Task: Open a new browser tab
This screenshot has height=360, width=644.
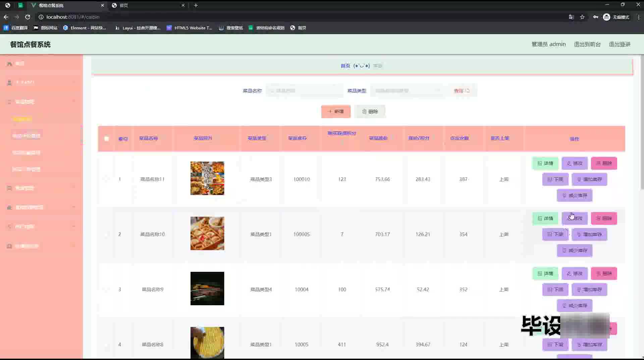Action: [196, 5]
